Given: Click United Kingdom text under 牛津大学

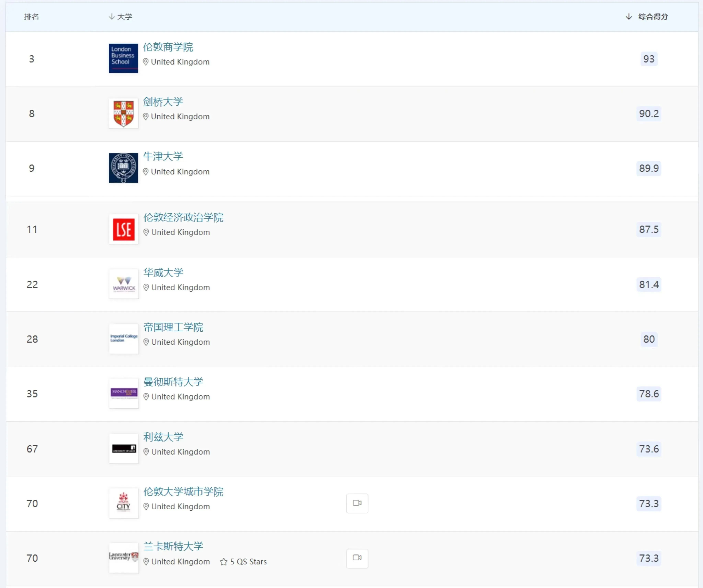Looking at the screenshot, I should 180,172.
